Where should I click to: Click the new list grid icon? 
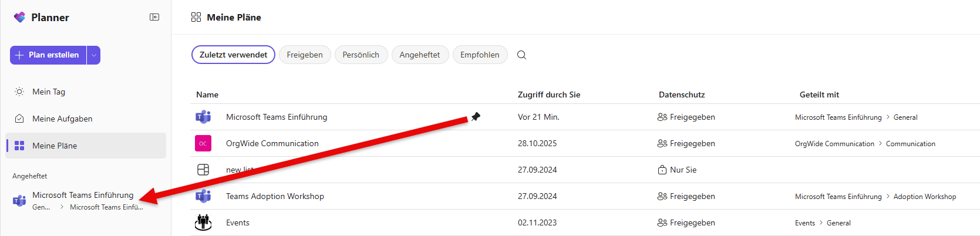203,170
